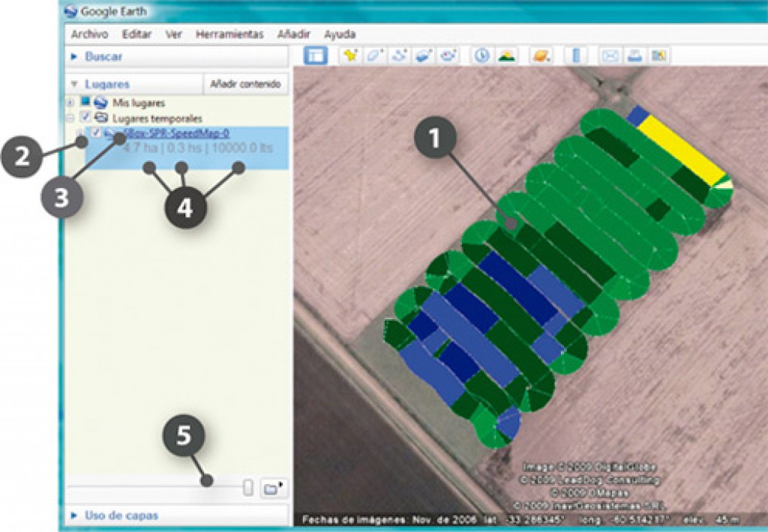Screen dimensions: 768x532
Task: Select the add path tool
Action: (400, 55)
